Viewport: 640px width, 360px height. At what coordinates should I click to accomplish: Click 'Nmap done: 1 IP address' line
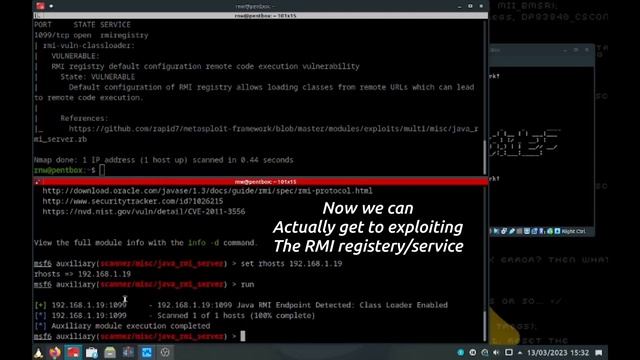coord(163,160)
